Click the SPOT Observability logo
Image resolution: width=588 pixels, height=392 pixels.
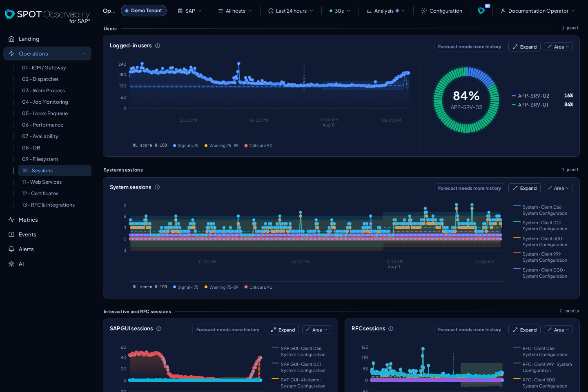point(47,16)
